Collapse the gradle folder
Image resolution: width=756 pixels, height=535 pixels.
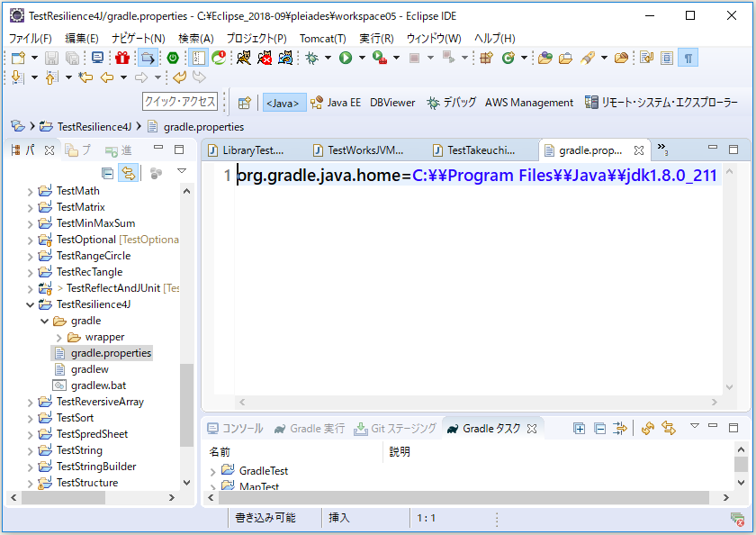[44, 322]
